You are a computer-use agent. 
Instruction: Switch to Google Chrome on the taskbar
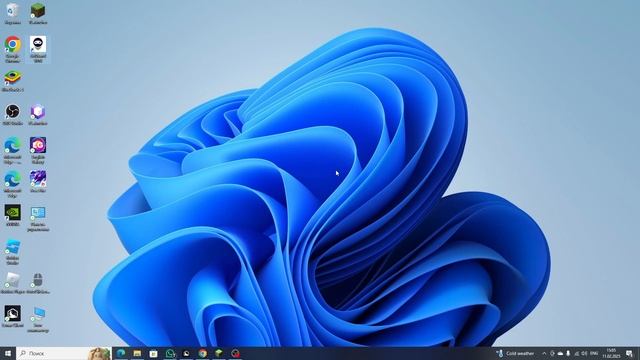pos(202,353)
